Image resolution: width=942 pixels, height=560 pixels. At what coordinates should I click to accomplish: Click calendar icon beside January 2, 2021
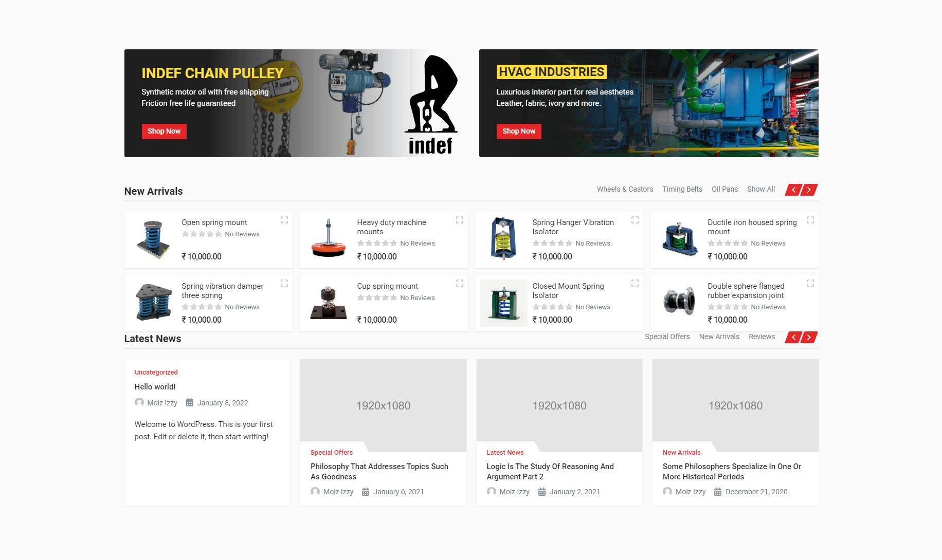click(542, 492)
